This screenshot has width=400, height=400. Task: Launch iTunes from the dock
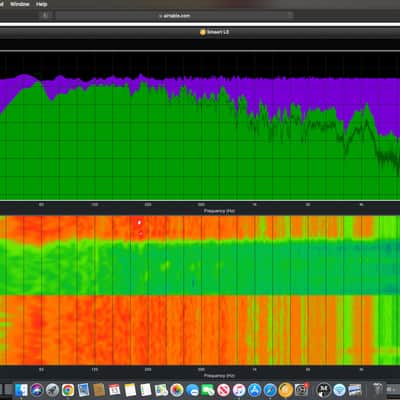click(239, 390)
